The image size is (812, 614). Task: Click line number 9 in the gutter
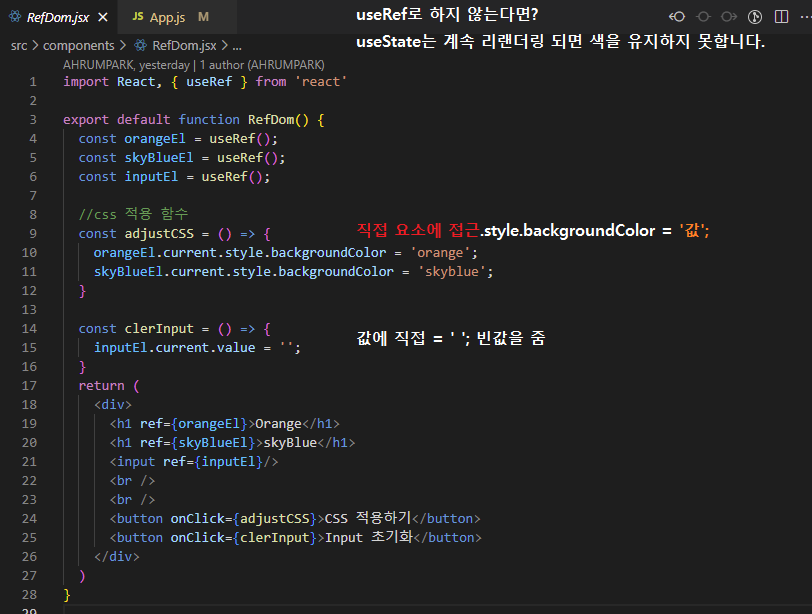33,234
